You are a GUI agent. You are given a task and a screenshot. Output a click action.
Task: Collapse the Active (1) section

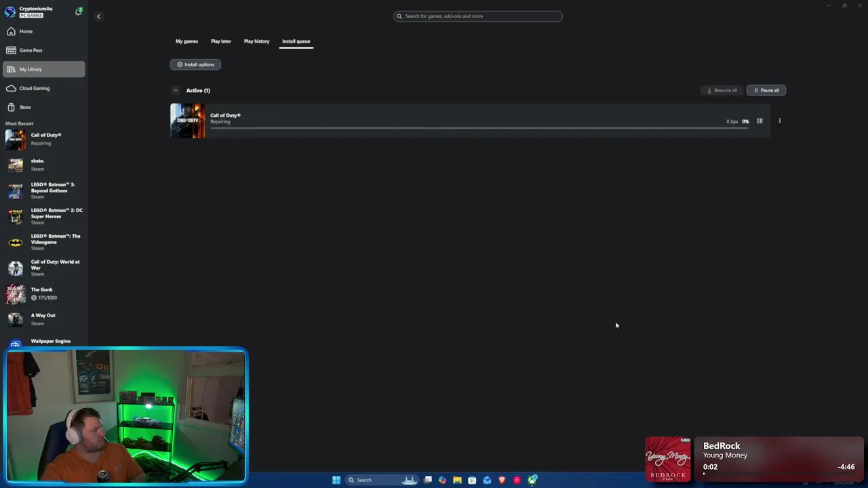(176, 90)
